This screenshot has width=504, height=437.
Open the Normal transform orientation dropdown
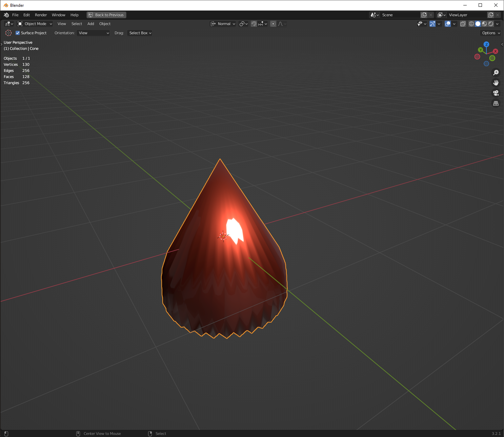pyautogui.click(x=223, y=24)
